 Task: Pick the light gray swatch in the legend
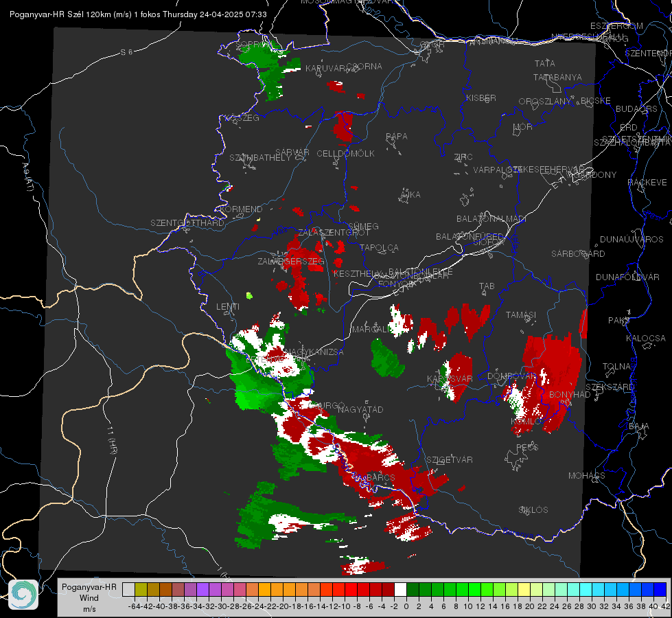[128, 589]
